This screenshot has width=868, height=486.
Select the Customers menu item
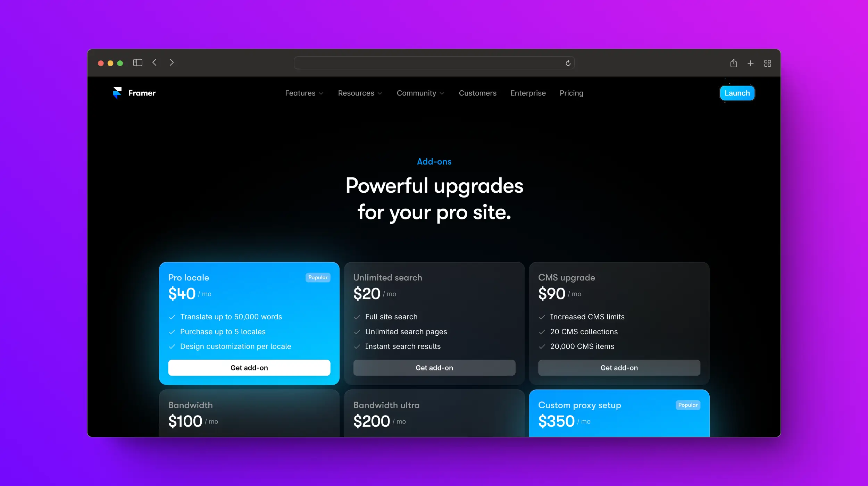(477, 93)
